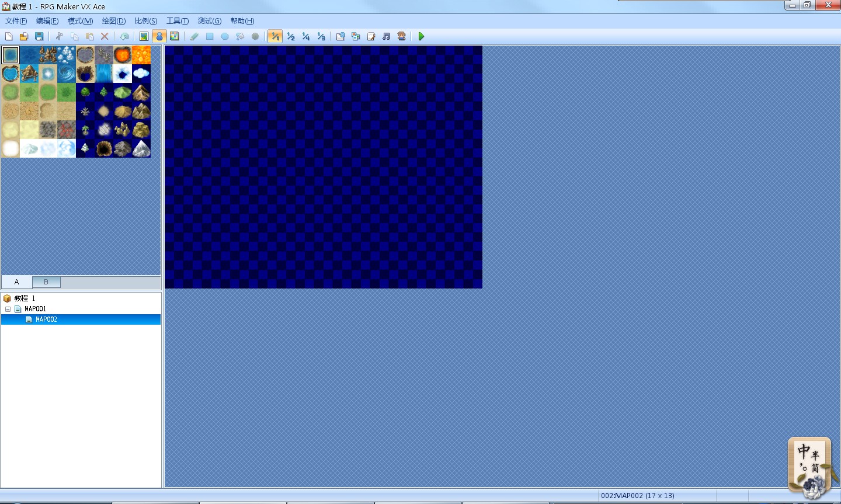Pick the snowy mountain peak tile
This screenshot has height=504, width=841.
tap(141, 148)
